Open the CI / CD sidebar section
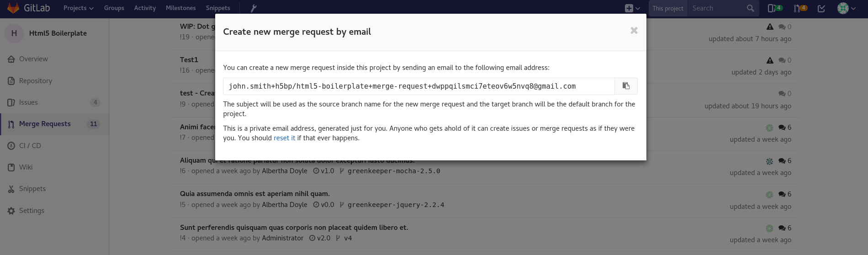 (30, 146)
